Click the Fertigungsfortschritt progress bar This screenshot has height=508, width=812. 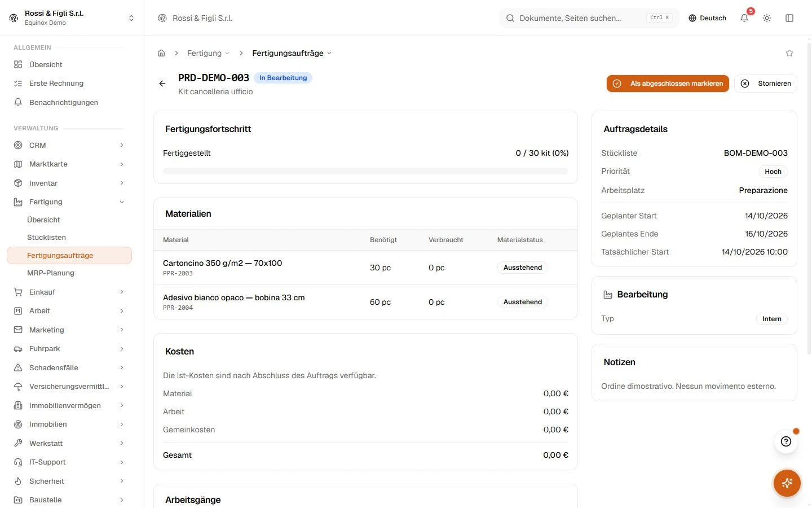pos(365,171)
